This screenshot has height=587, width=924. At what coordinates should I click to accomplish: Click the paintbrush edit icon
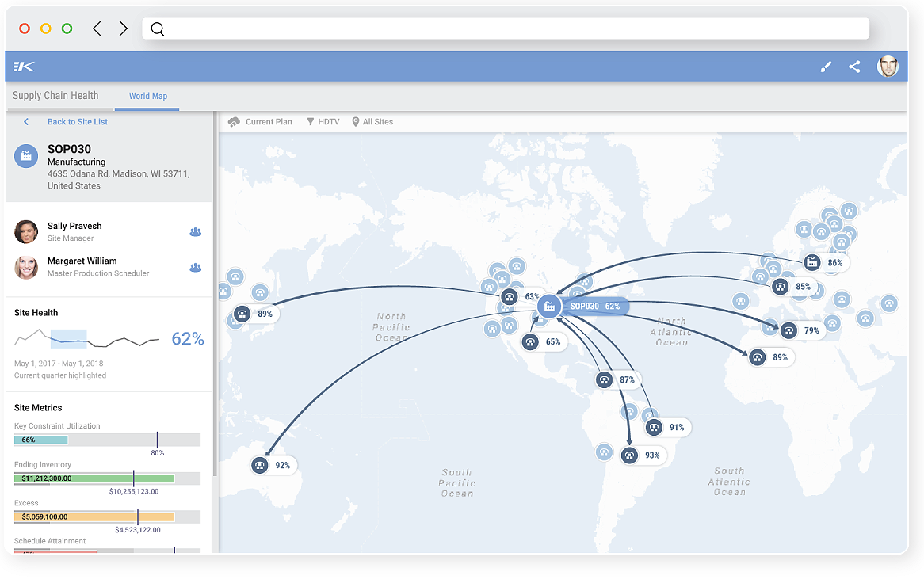[x=826, y=67]
